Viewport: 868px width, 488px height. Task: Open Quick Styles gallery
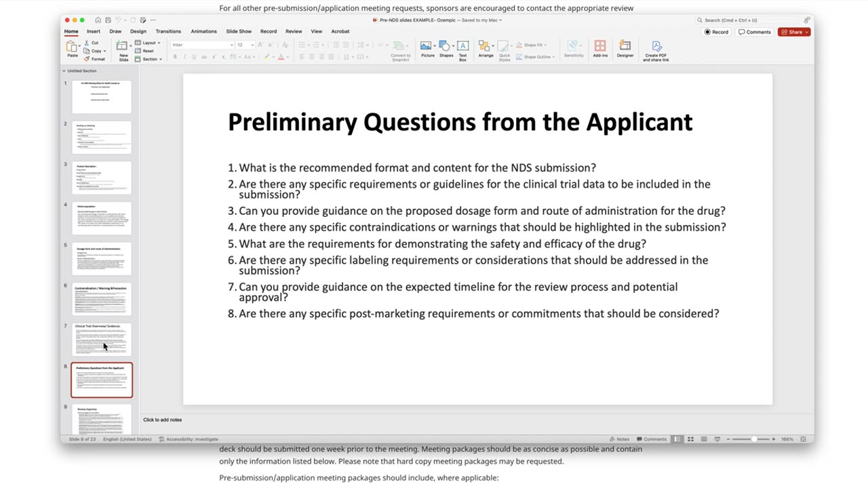click(x=505, y=51)
